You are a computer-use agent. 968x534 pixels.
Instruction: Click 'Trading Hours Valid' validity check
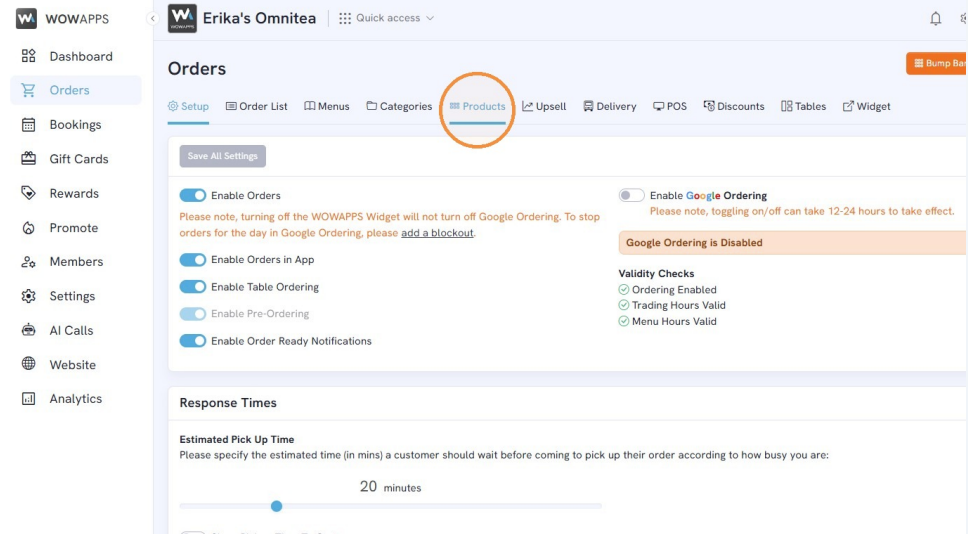[x=672, y=305]
